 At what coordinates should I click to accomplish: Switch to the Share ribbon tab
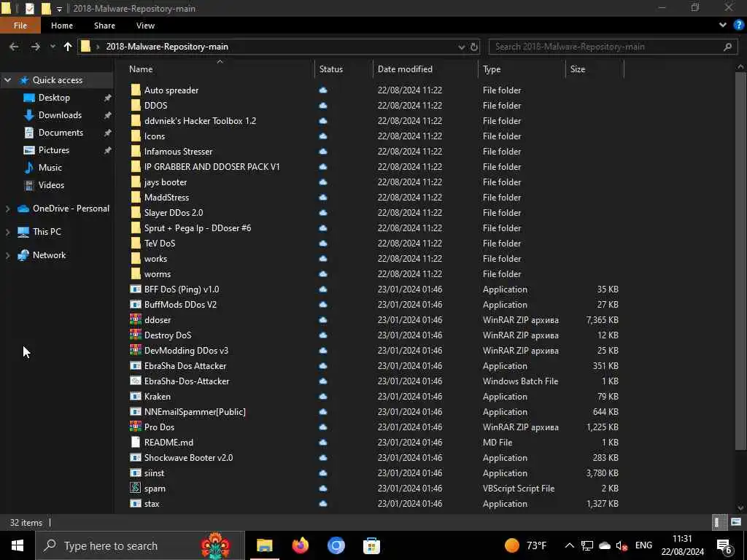(104, 26)
